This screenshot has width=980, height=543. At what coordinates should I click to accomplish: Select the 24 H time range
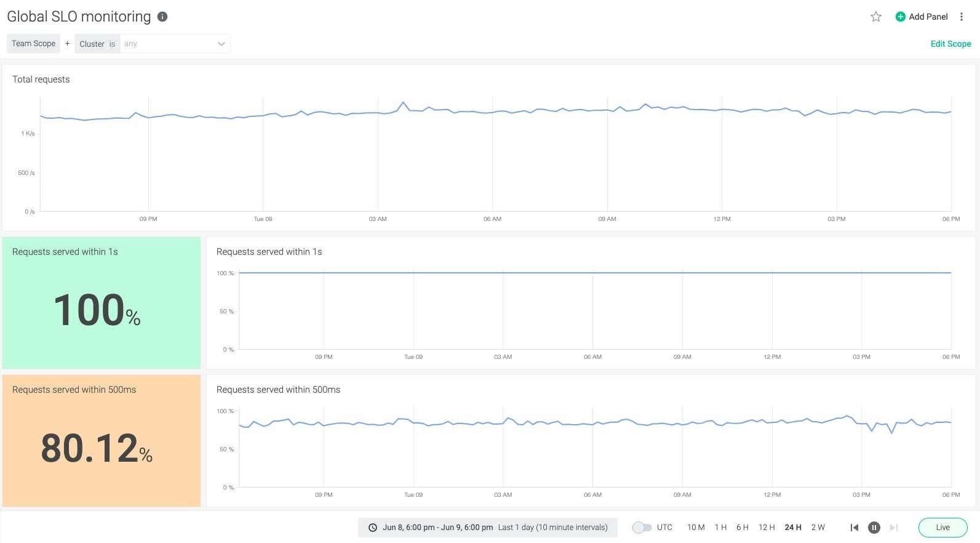[x=793, y=528]
